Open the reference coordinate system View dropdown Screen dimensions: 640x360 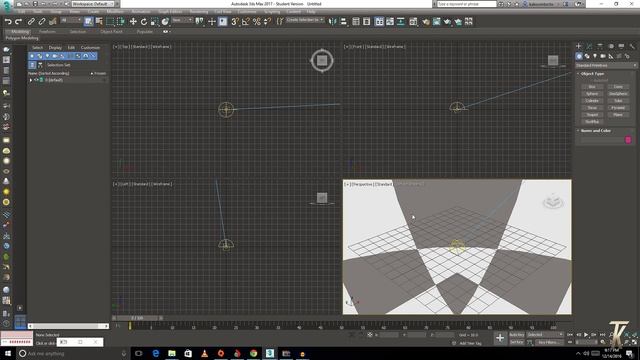[182, 20]
